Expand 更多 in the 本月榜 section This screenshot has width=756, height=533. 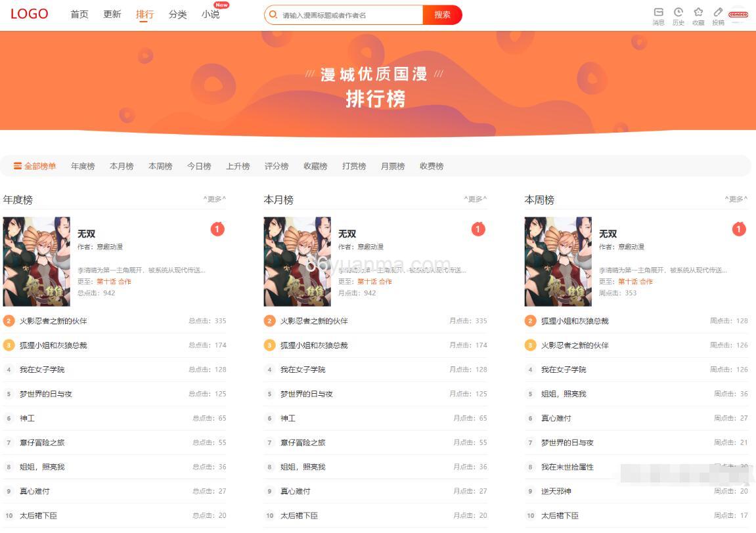475,200
